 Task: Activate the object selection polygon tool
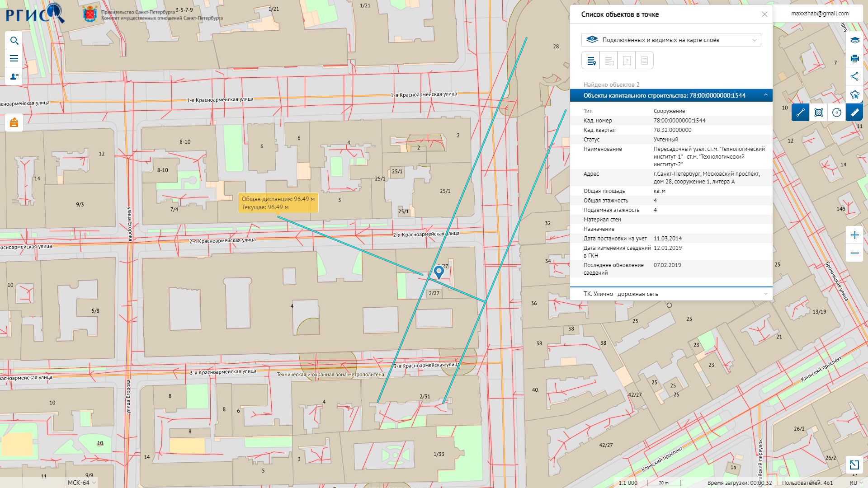tap(854, 94)
